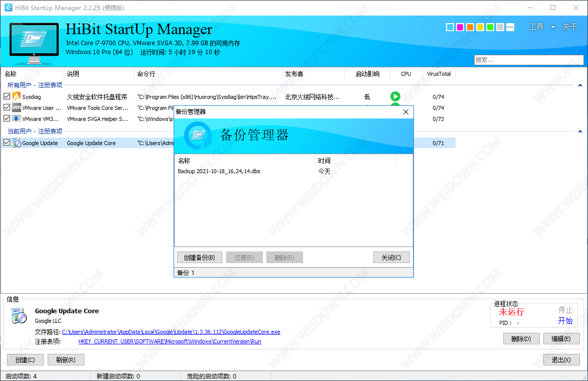The image size is (588, 381).
Task: Uncheck the Sysdiag startup entry
Action: point(7,96)
